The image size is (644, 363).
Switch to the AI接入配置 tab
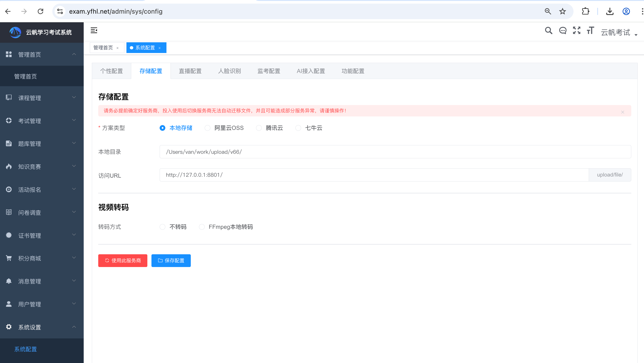tap(311, 71)
